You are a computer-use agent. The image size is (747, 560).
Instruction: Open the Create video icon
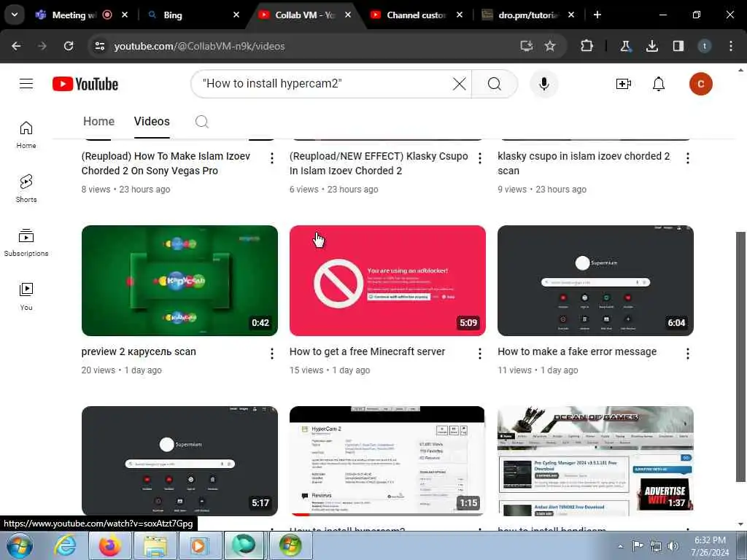point(623,84)
